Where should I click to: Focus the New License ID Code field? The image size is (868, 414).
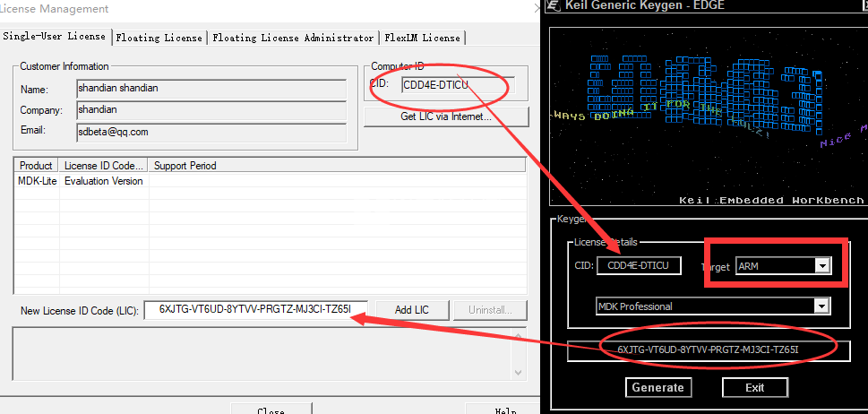(x=256, y=310)
